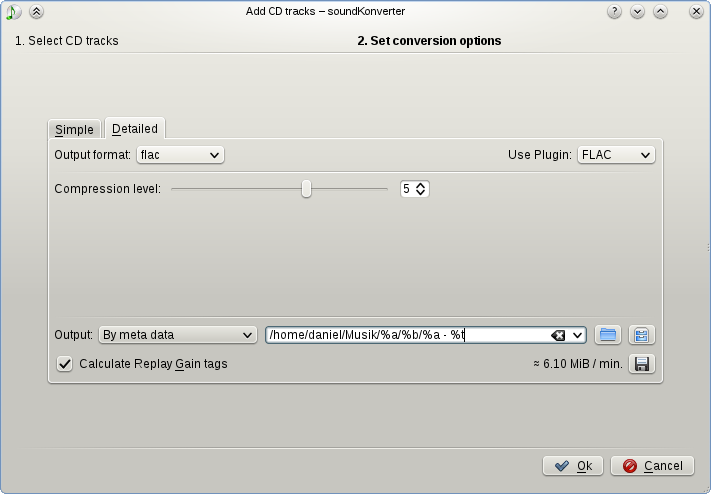Open the Output 'By meta data' dropdown
This screenshot has width=711, height=494.
tap(178, 335)
